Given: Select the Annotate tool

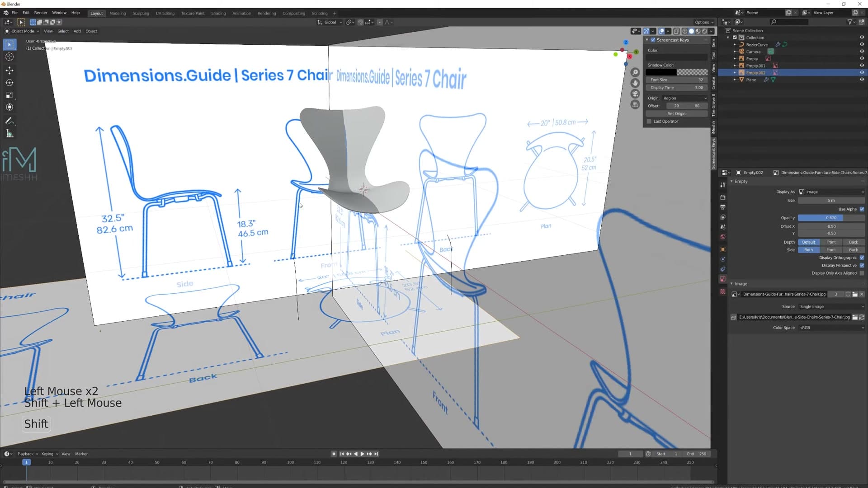Looking at the screenshot, I should click(x=9, y=121).
